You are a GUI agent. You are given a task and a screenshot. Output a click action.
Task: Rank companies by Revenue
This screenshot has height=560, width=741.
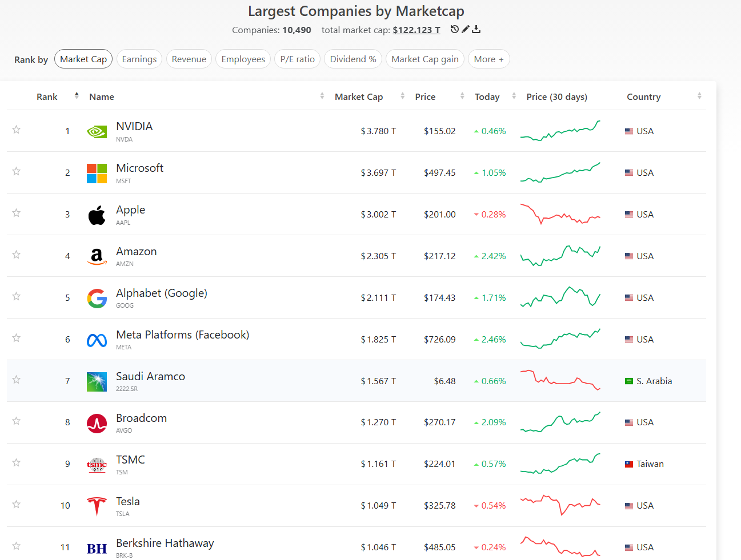coord(189,59)
